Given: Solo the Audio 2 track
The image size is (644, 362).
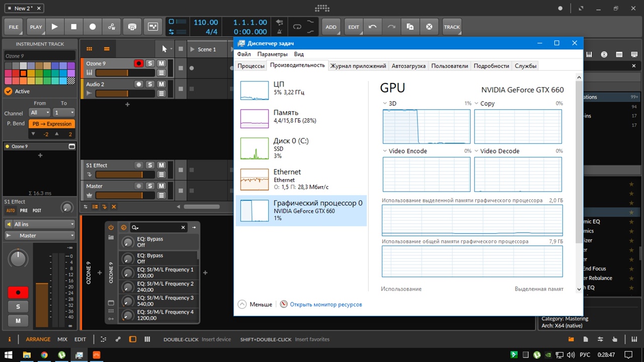Looking at the screenshot, I should point(150,84).
